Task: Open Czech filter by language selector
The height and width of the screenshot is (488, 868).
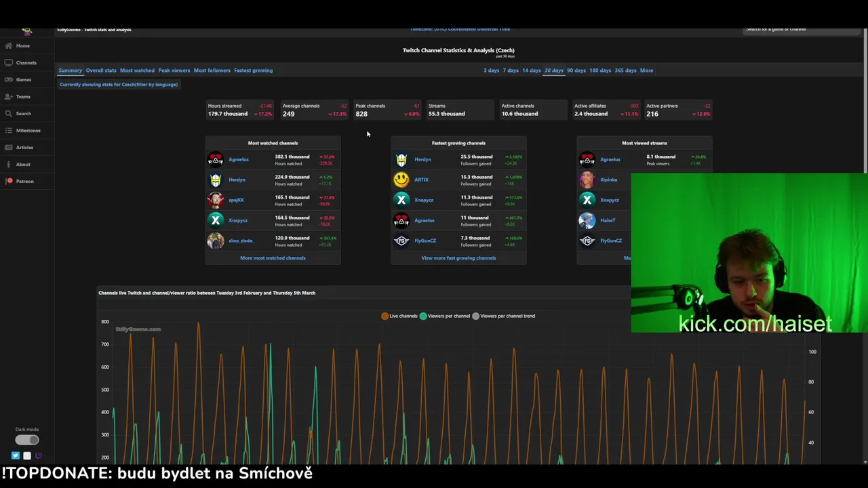Action: point(119,85)
